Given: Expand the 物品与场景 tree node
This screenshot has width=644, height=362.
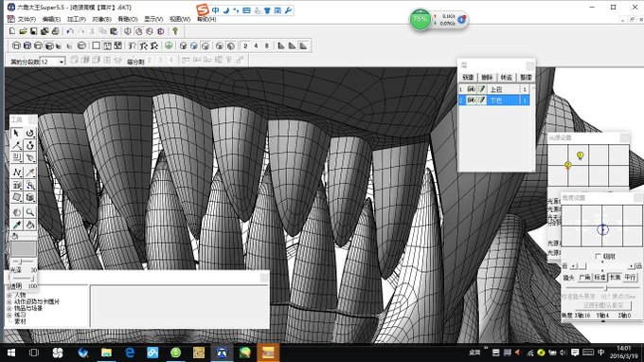Looking at the screenshot, I should point(9,308).
